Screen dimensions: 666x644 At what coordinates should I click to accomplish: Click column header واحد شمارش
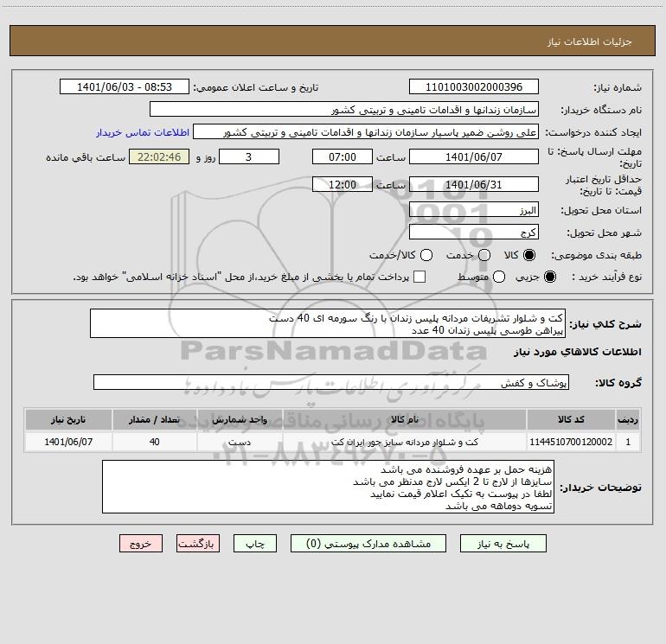(x=240, y=419)
